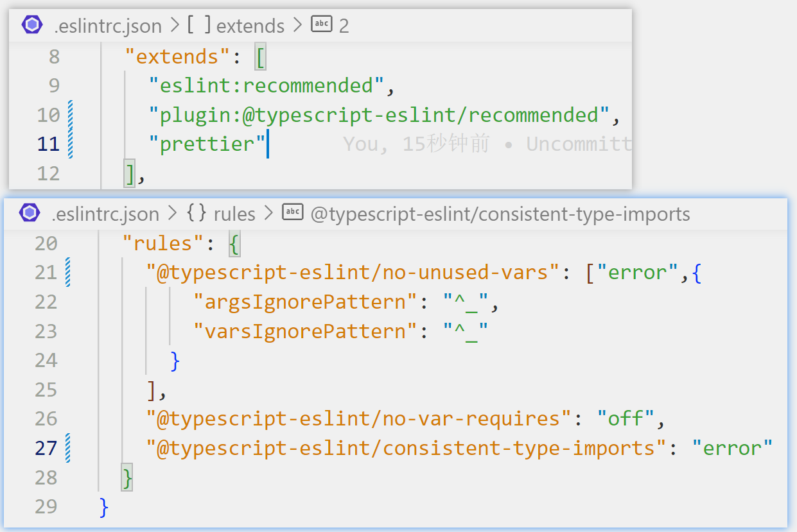797x532 pixels.
Task: Click the error value of consistent-type-imports
Action: tap(733, 447)
